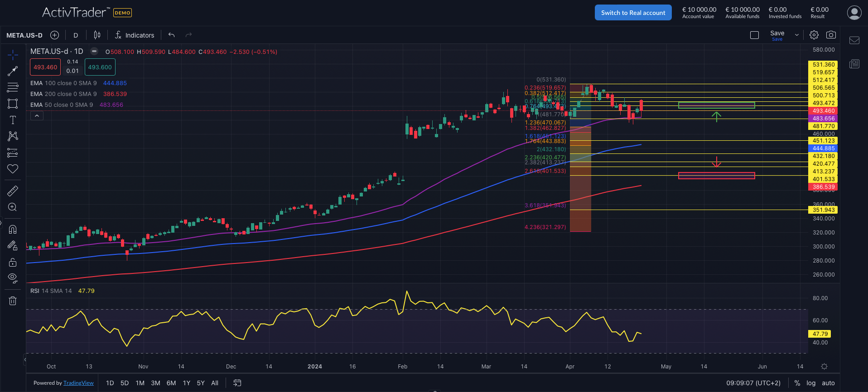This screenshot has width=868, height=392.
Task: Collapse the indicator legend chevron
Action: coord(37,116)
